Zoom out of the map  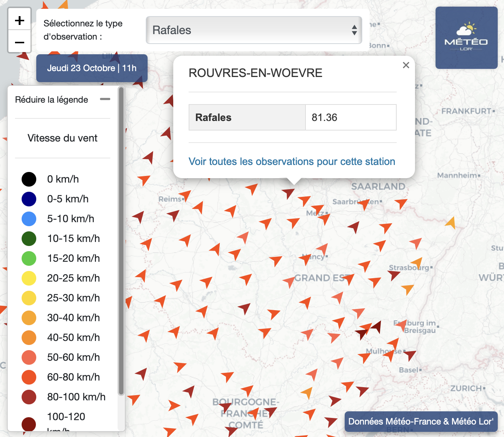(19, 43)
